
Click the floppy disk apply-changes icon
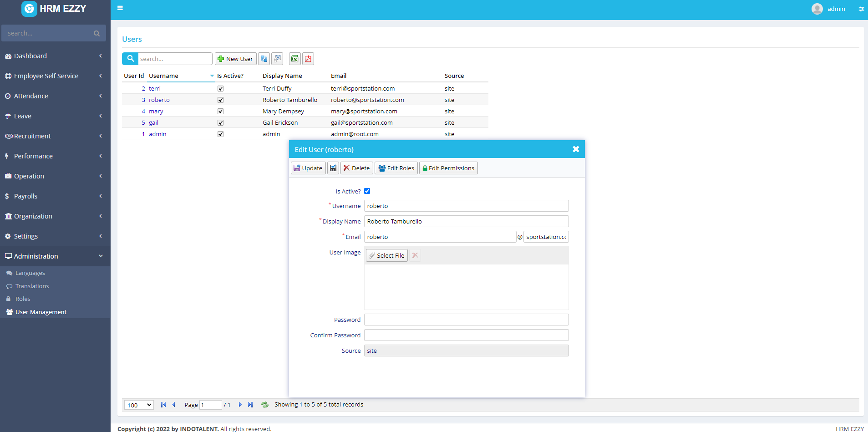tap(333, 168)
